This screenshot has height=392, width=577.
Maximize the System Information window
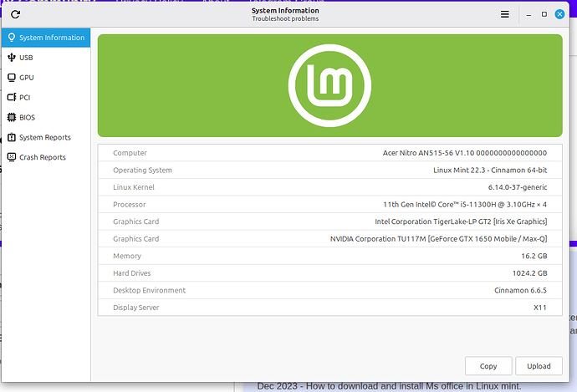coord(544,14)
